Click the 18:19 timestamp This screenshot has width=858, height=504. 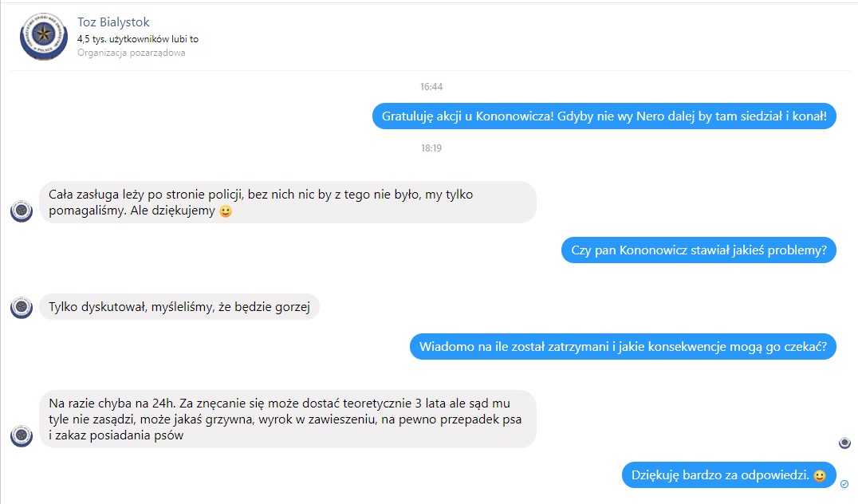[x=431, y=148]
